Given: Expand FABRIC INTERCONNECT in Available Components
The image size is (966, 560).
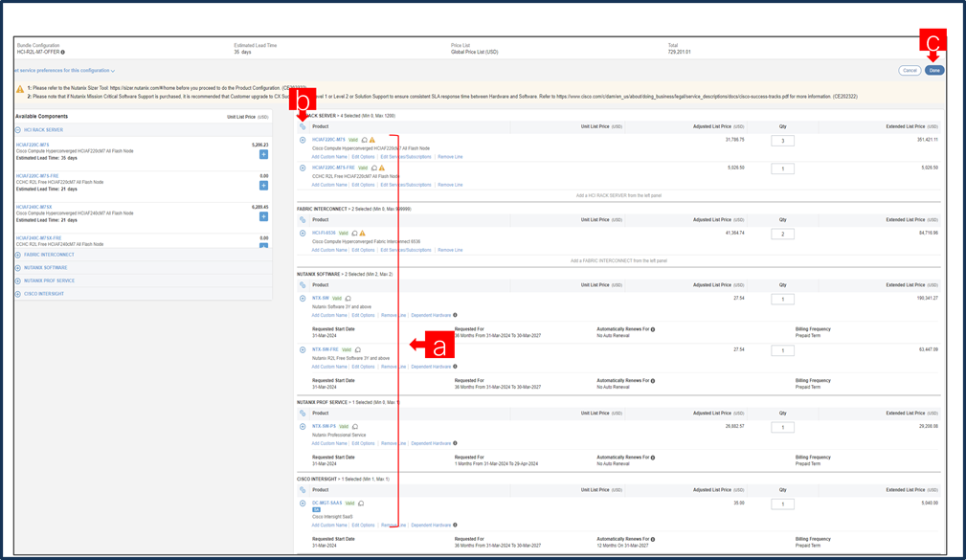Looking at the screenshot, I should (x=18, y=255).
